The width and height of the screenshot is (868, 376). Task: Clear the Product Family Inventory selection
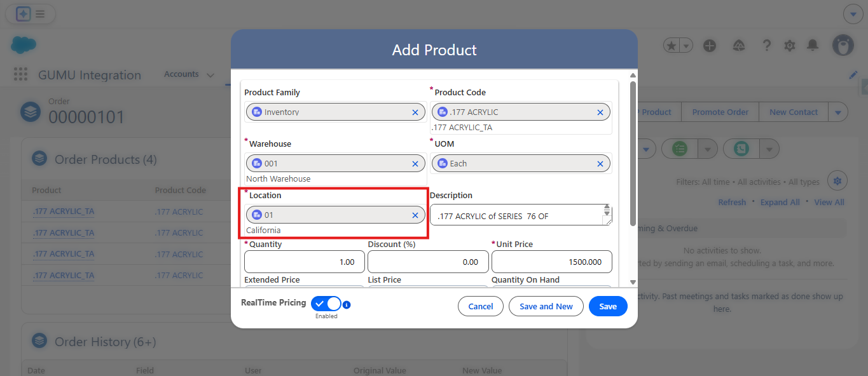pos(415,112)
